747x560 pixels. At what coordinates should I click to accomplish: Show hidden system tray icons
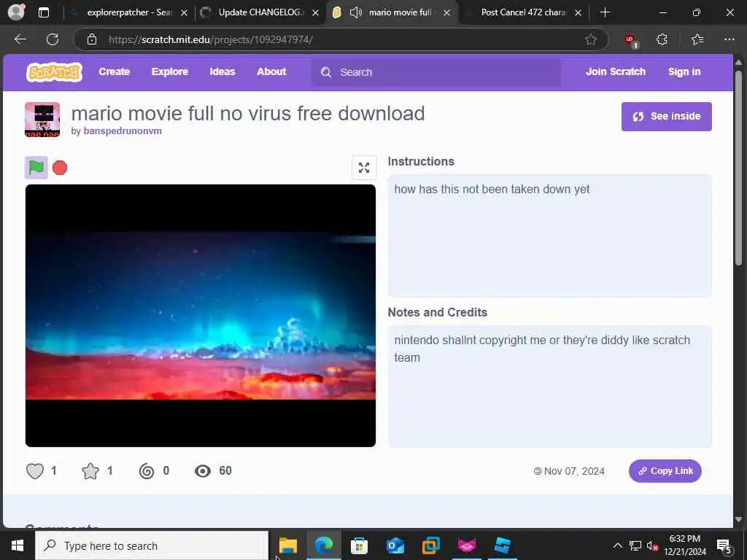(x=617, y=545)
